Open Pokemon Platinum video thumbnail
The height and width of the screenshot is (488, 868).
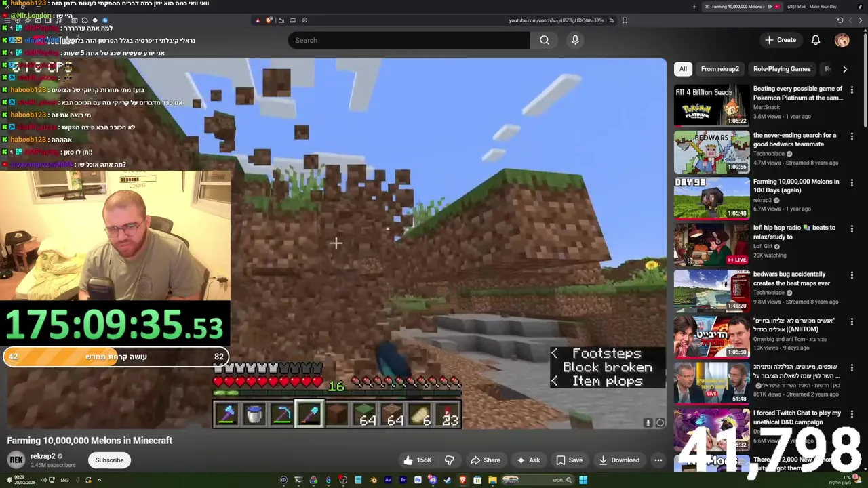click(711, 105)
